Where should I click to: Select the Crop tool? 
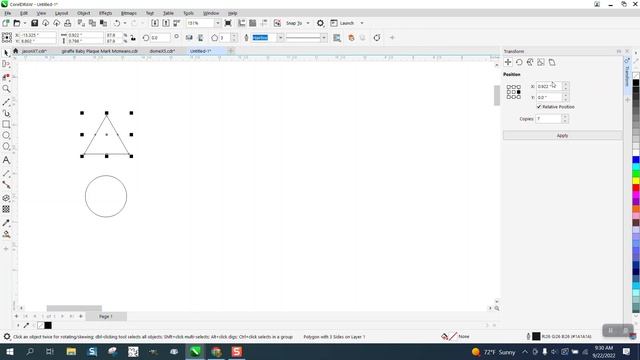coord(6,77)
